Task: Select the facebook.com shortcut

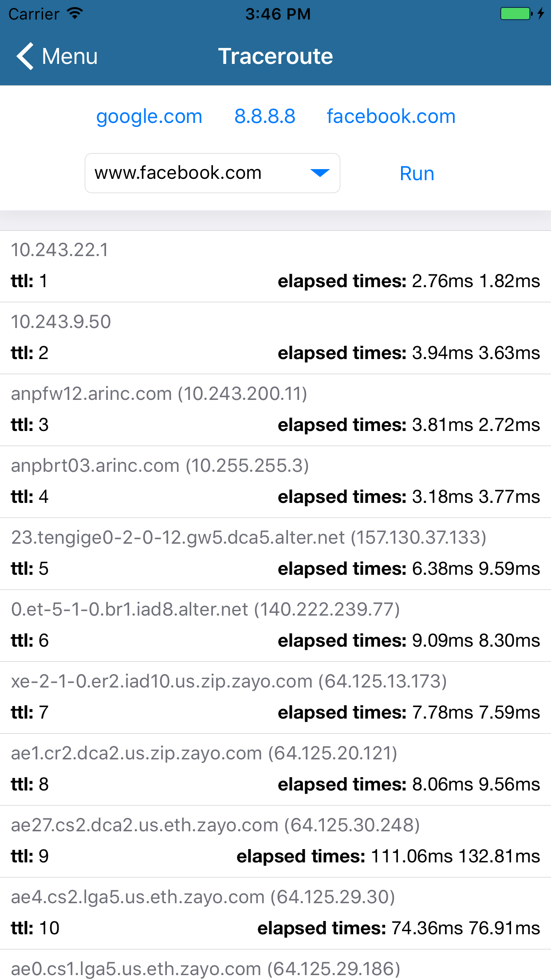Action: [390, 116]
